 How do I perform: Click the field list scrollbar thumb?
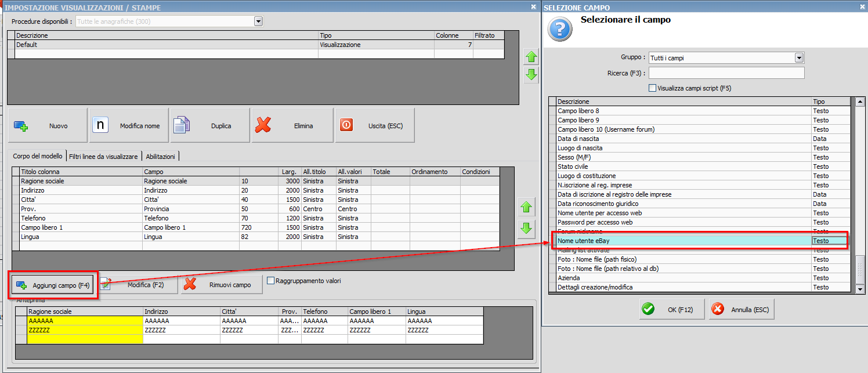pos(860,269)
